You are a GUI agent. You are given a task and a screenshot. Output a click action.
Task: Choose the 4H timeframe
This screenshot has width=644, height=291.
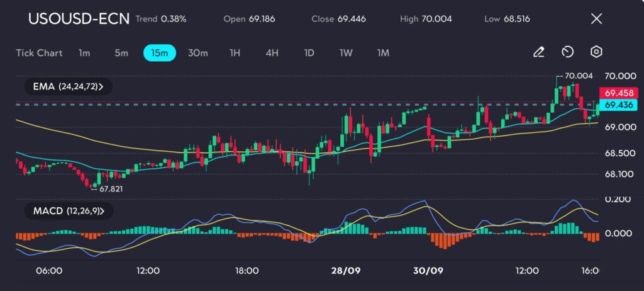(272, 53)
